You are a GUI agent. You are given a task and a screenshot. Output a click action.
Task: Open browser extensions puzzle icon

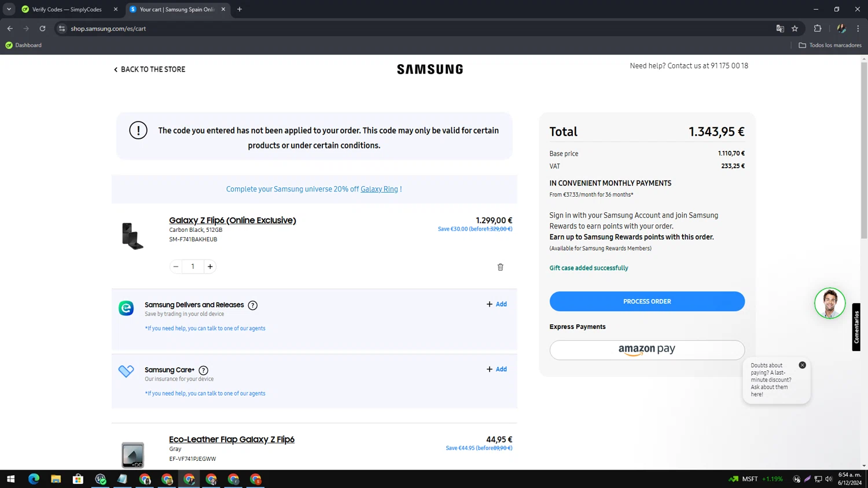click(818, 28)
